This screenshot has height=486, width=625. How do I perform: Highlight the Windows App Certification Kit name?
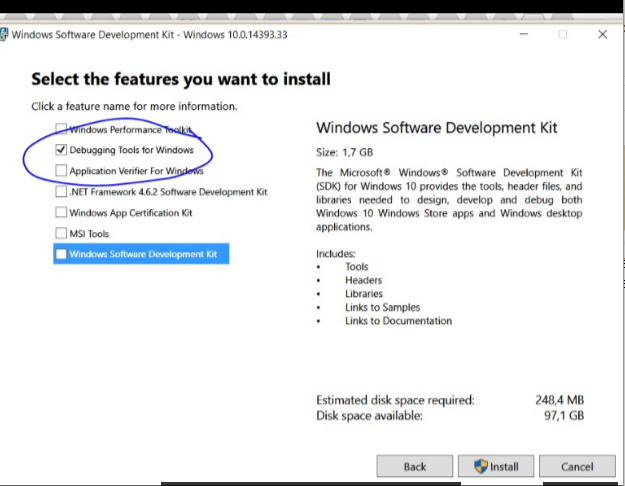tap(131, 213)
